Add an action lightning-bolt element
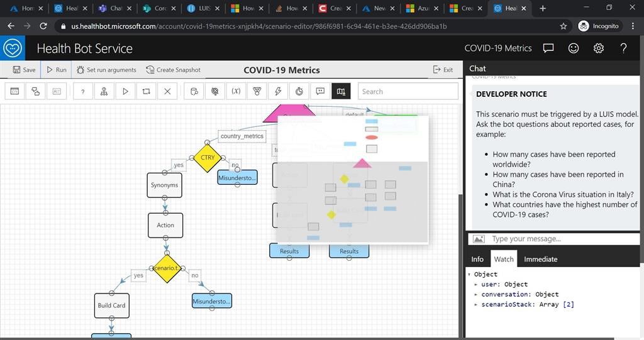Viewport: 644px width, 340px height. coord(278,91)
